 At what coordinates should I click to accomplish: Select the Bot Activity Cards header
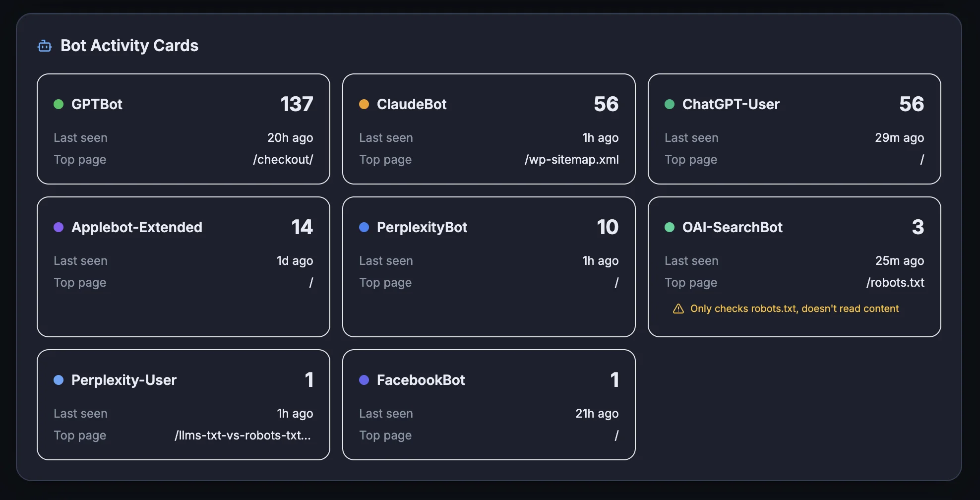130,46
